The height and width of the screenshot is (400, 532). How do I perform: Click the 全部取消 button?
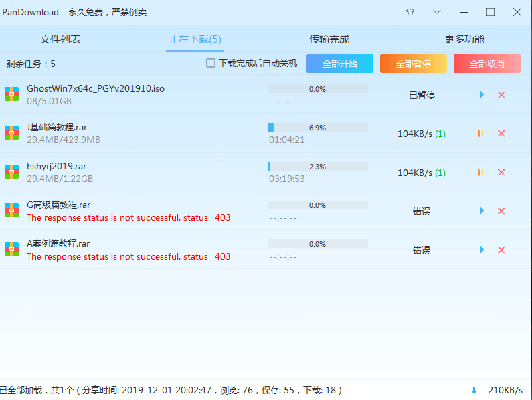point(487,64)
